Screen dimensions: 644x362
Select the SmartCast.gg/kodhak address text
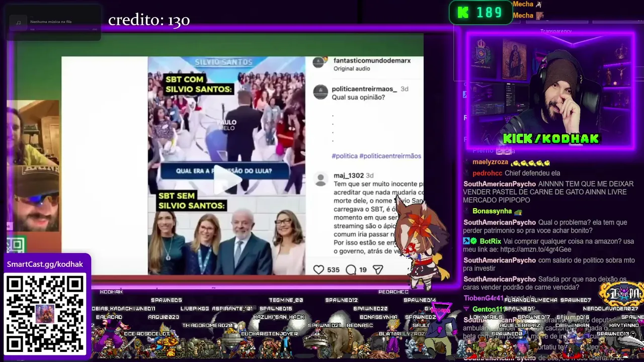tap(45, 264)
